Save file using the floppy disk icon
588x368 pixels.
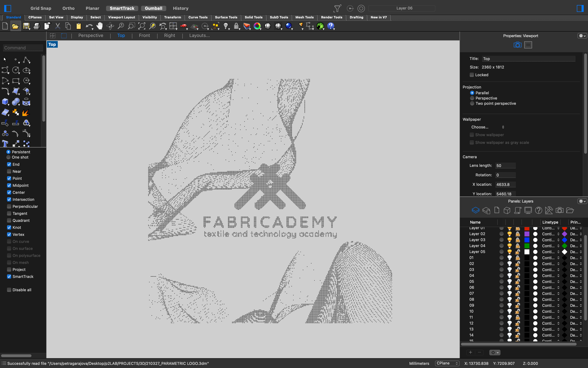[26, 26]
